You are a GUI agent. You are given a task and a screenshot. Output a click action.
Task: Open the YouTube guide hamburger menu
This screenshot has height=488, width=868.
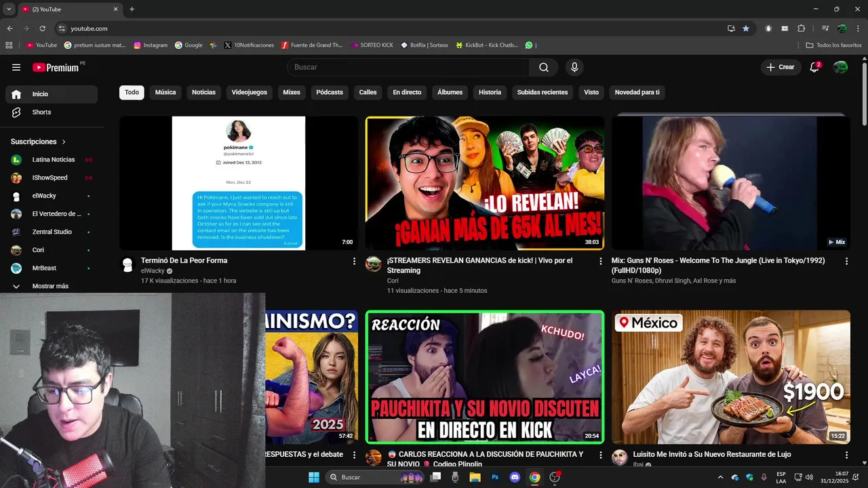pyautogui.click(x=16, y=67)
